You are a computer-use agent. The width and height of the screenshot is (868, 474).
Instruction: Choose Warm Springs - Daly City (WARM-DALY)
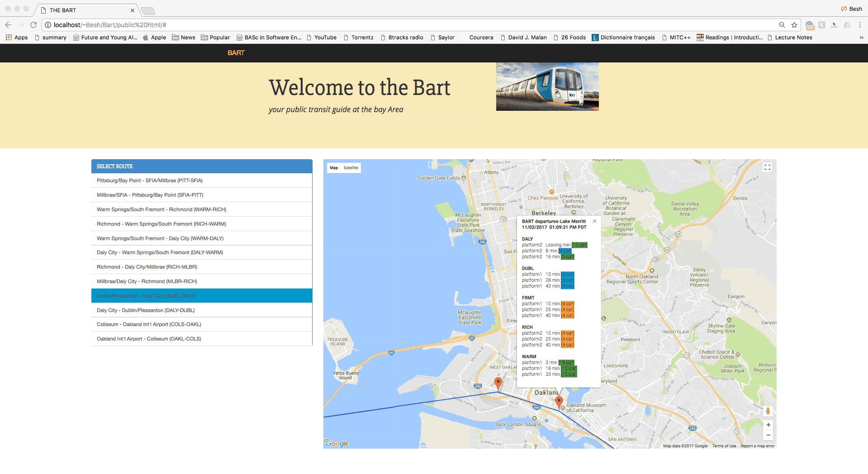(x=202, y=238)
